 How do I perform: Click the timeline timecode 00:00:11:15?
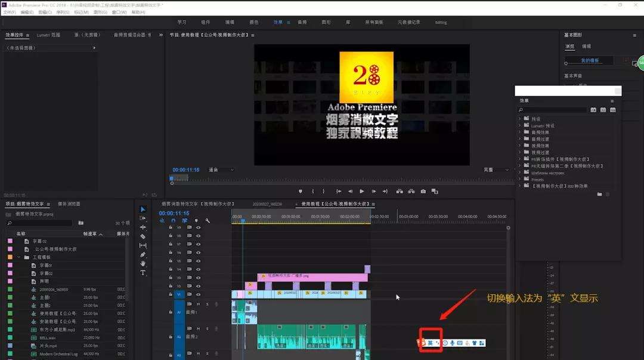(174, 213)
